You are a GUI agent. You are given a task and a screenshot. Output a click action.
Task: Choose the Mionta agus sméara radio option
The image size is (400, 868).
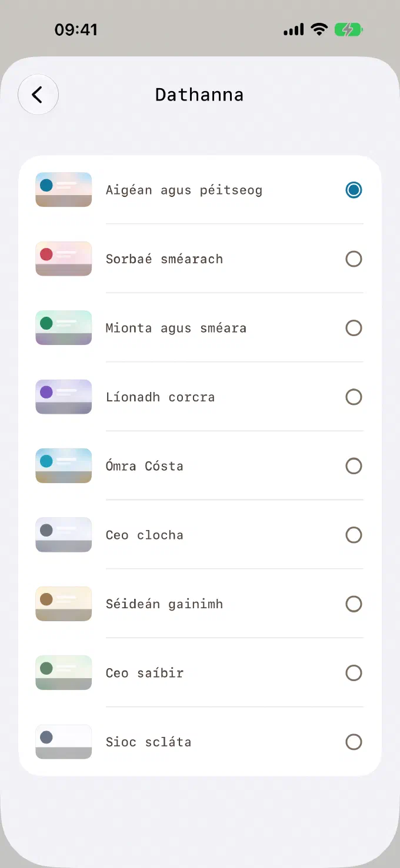coord(354,328)
